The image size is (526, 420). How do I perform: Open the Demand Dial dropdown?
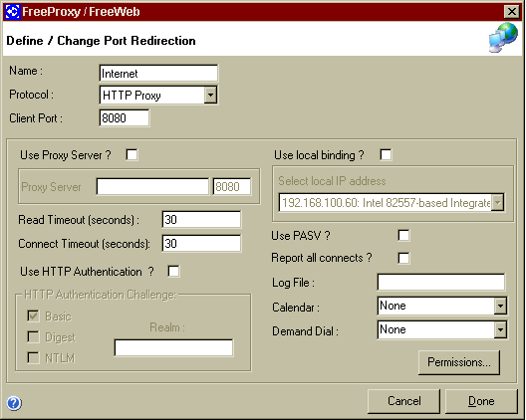tap(500, 329)
